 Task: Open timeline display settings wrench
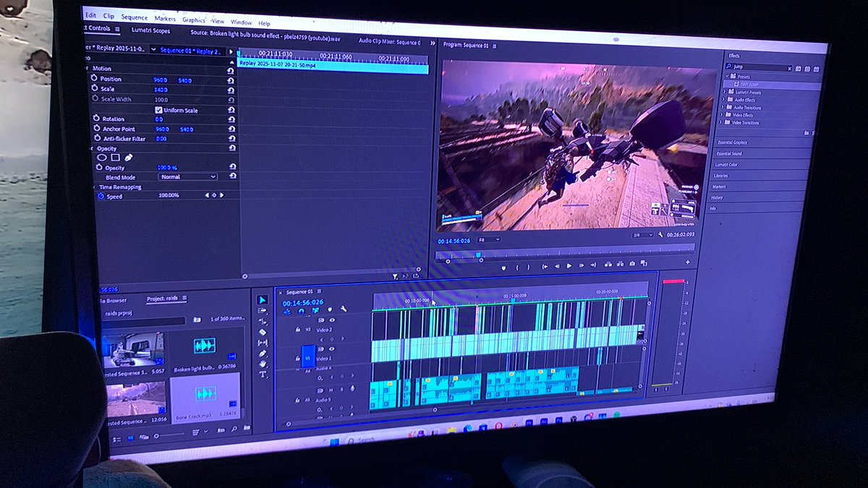pyautogui.click(x=342, y=309)
